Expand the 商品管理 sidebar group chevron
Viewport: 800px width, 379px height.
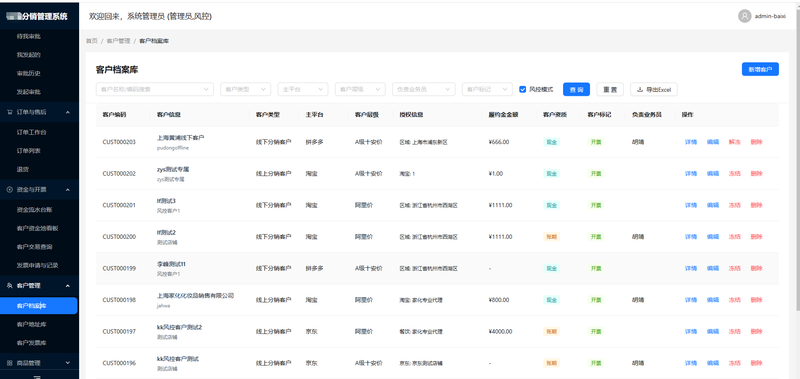tap(68, 363)
